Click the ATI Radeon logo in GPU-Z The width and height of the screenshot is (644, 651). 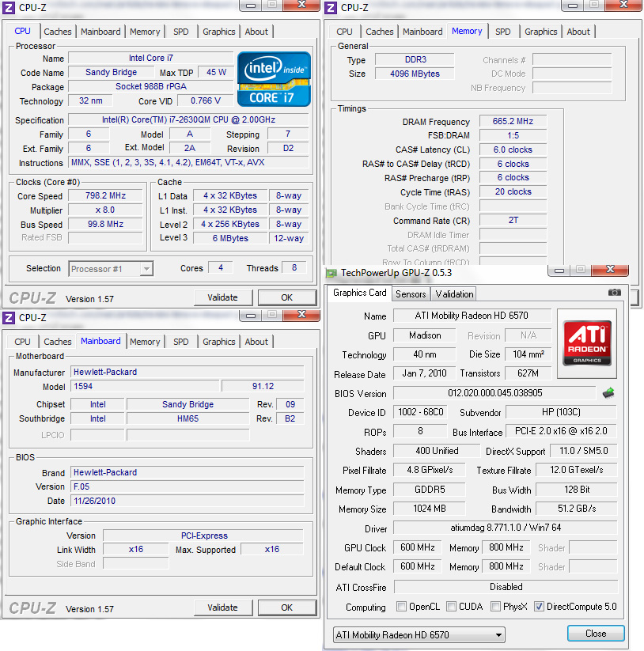tap(586, 343)
